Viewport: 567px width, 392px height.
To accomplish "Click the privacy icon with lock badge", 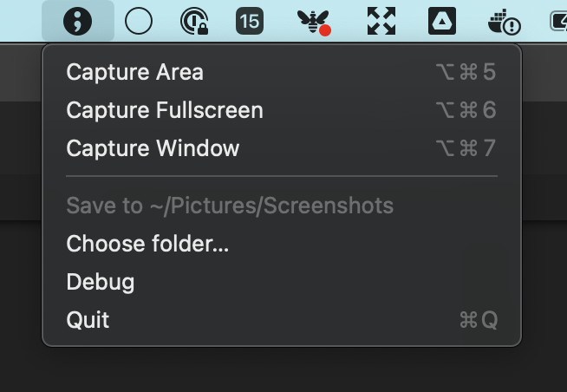I will (194, 22).
